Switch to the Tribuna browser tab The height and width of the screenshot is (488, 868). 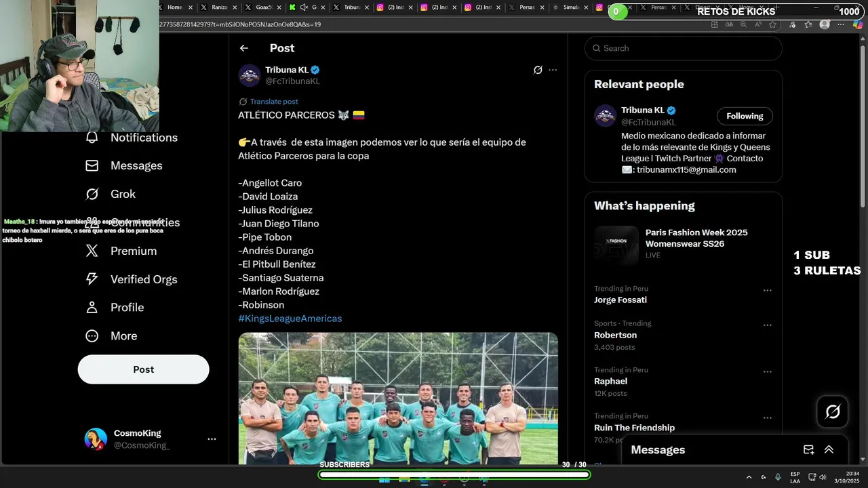[351, 7]
